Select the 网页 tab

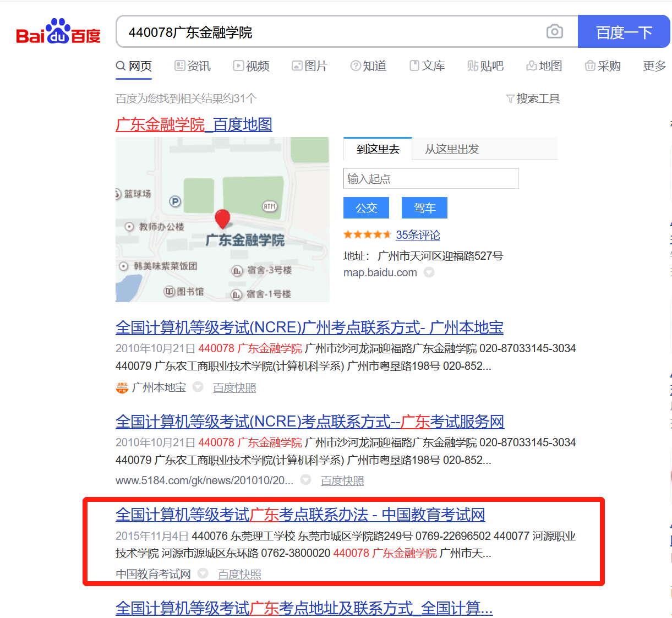coord(134,66)
